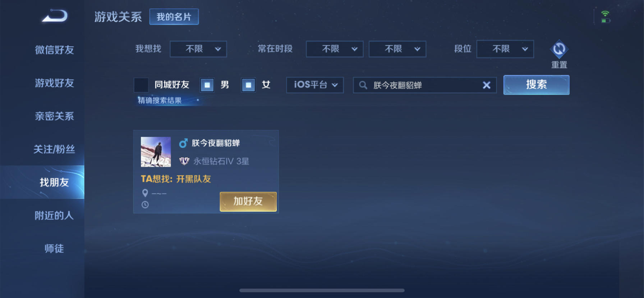Click the reset (重置) refresh icon
The image size is (644, 298).
point(559,49)
